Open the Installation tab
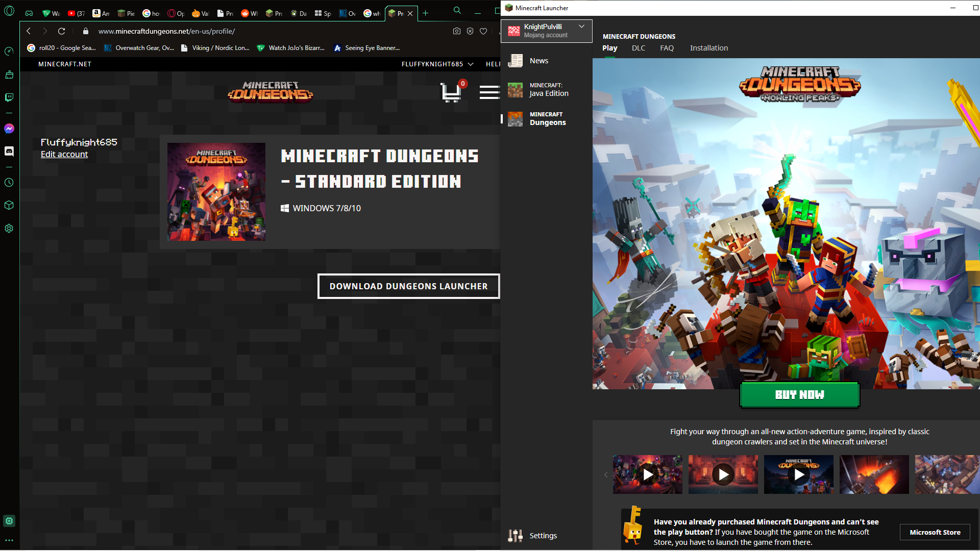The width and height of the screenshot is (980, 551). click(708, 48)
